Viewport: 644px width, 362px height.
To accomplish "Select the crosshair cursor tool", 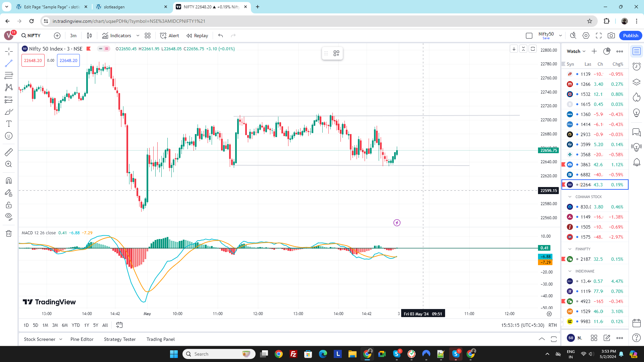I will pyautogui.click(x=9, y=51).
